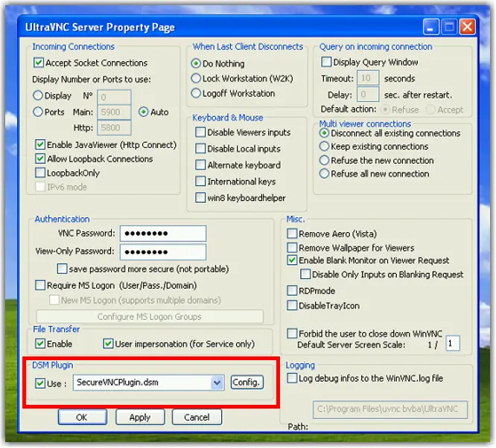Minimize the UltraVNC Server Property Page
Image resolution: width=496 pixels, height=448 pixels.
[430, 27]
